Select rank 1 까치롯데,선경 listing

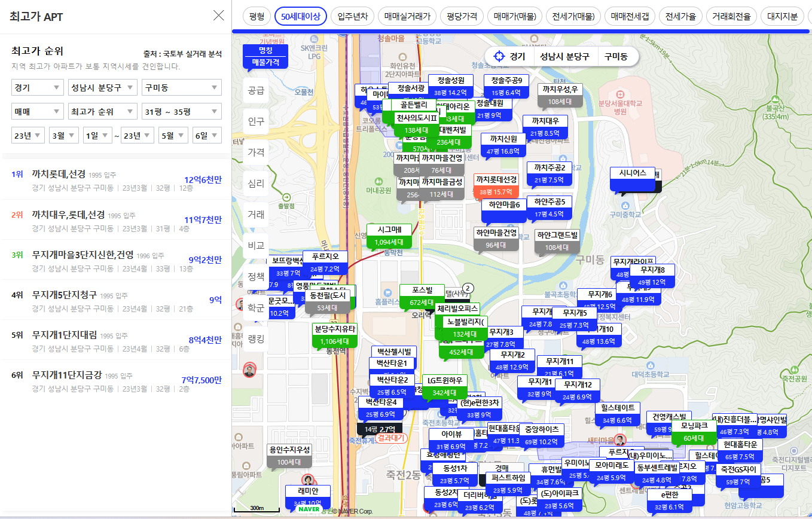117,179
